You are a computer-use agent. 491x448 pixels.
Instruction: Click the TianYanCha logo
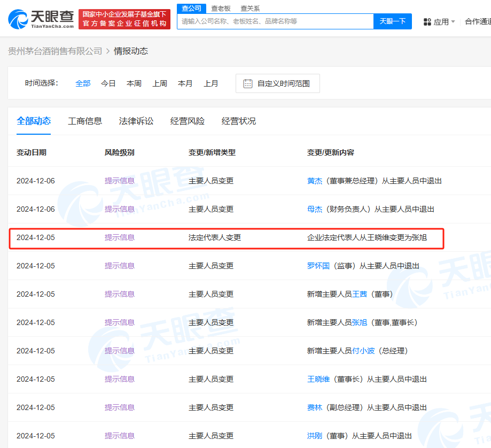(x=41, y=19)
